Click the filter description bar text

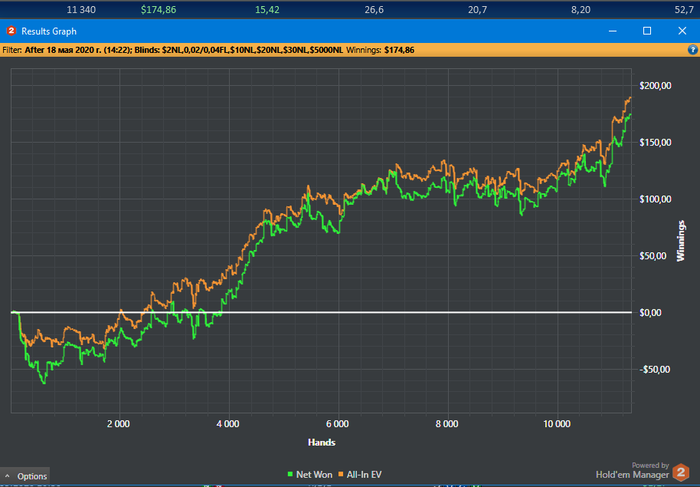(200, 49)
